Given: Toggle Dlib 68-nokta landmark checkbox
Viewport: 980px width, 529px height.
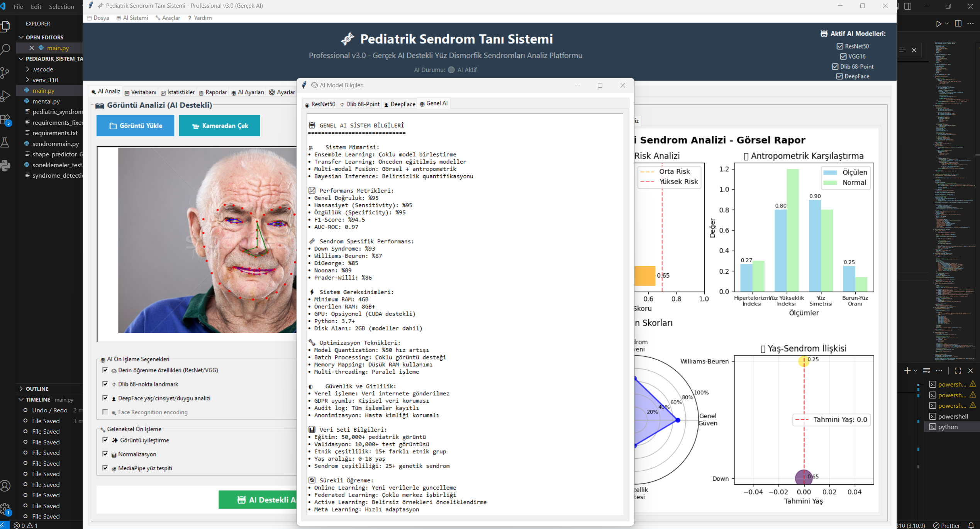Looking at the screenshot, I should pyautogui.click(x=105, y=384).
